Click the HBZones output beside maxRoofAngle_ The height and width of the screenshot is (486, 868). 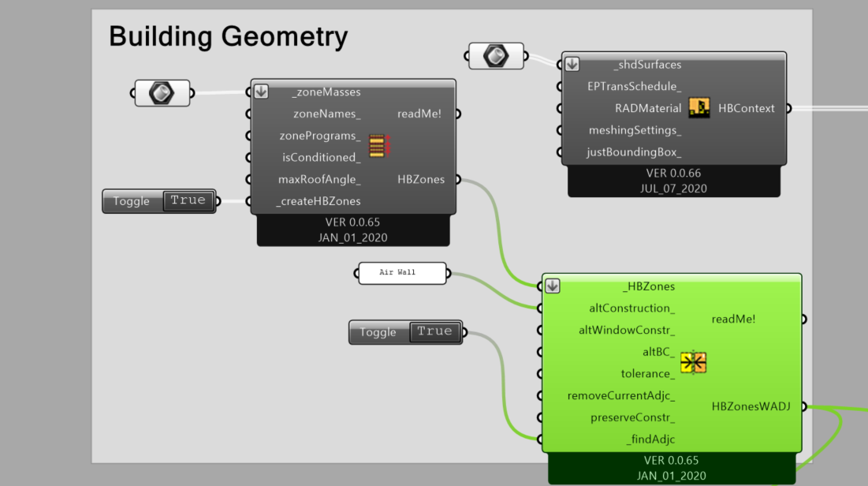tap(421, 180)
